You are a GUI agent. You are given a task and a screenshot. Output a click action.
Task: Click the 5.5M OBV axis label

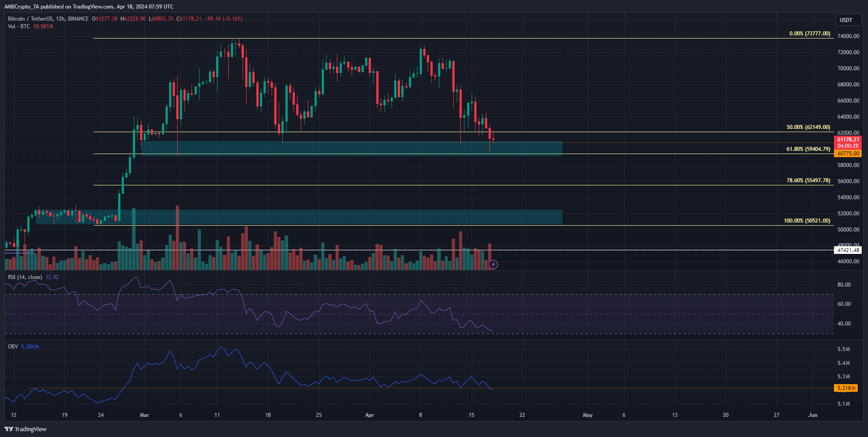pos(844,349)
